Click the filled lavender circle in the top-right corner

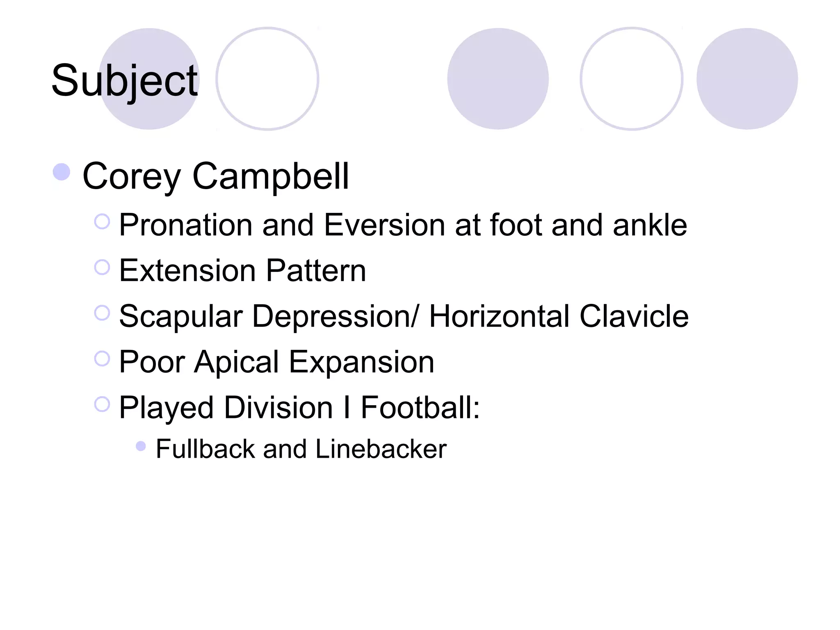747,79
